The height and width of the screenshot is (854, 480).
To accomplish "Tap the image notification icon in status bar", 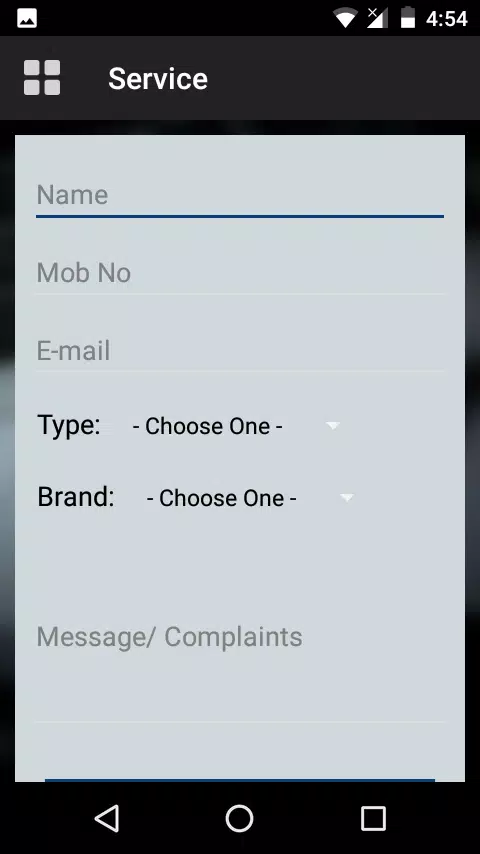I will (x=27, y=19).
